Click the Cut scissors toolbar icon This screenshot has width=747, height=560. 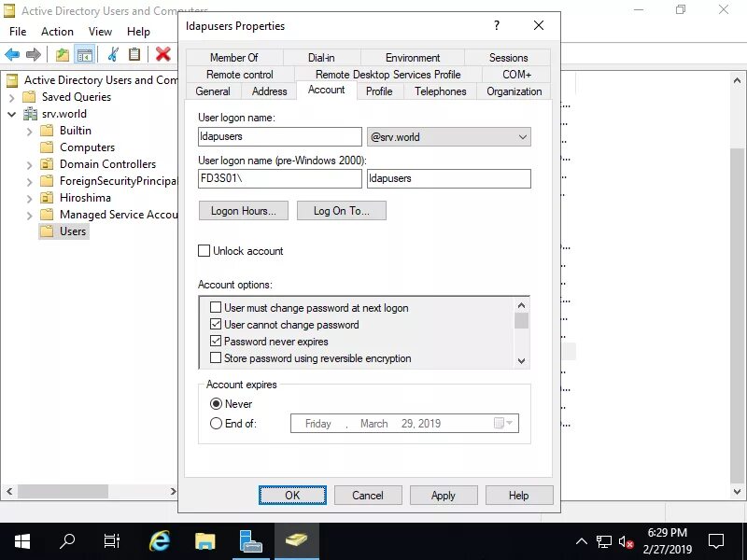[x=113, y=54]
